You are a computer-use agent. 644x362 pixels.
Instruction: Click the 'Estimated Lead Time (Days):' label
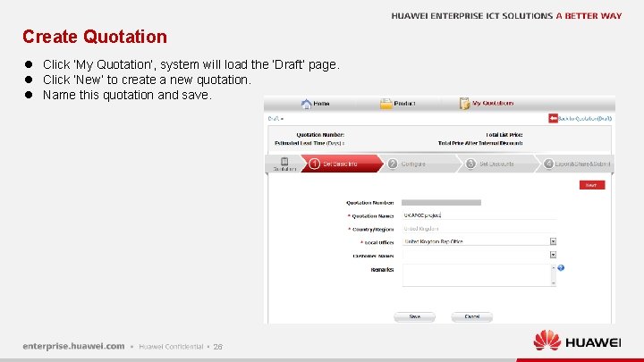click(x=309, y=143)
